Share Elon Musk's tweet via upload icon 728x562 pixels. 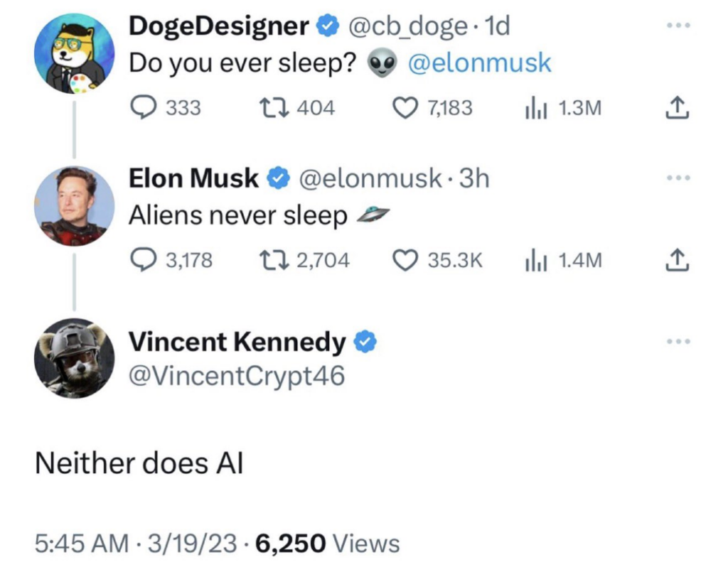point(678,261)
